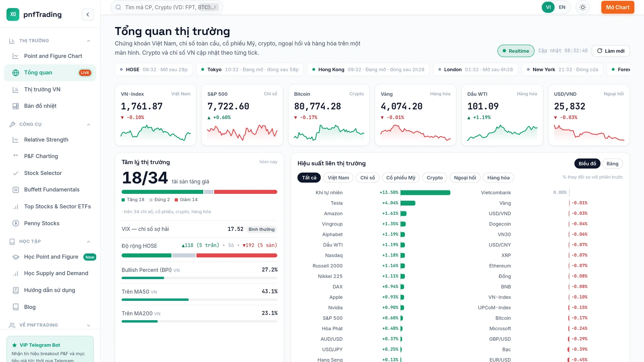644x362 pixels.
Task: Focus the stock and crypto search field
Action: click(x=167, y=7)
